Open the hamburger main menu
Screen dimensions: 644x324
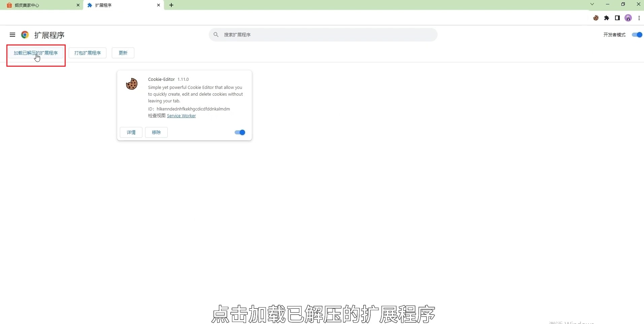(x=12, y=35)
